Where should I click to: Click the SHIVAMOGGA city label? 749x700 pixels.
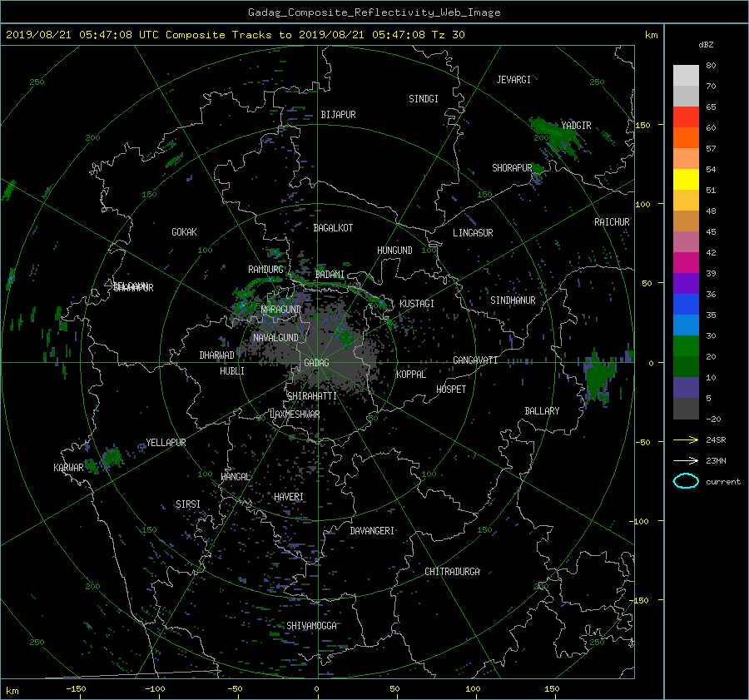pos(311,626)
